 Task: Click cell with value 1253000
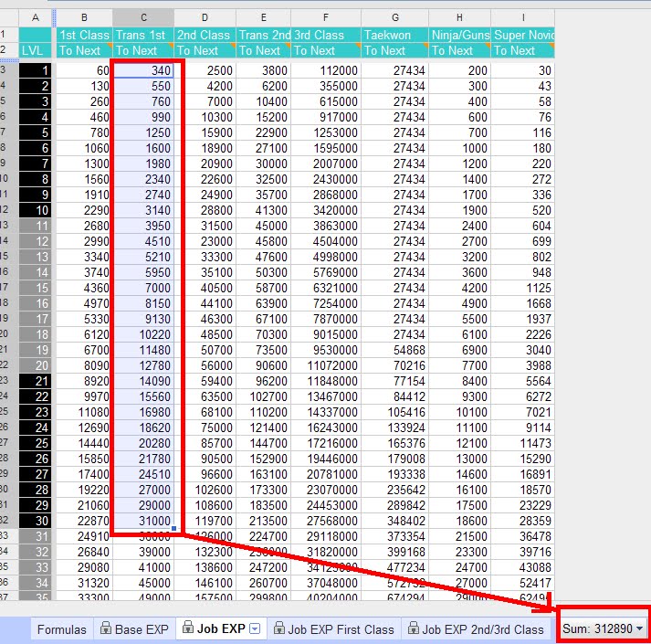[326, 132]
